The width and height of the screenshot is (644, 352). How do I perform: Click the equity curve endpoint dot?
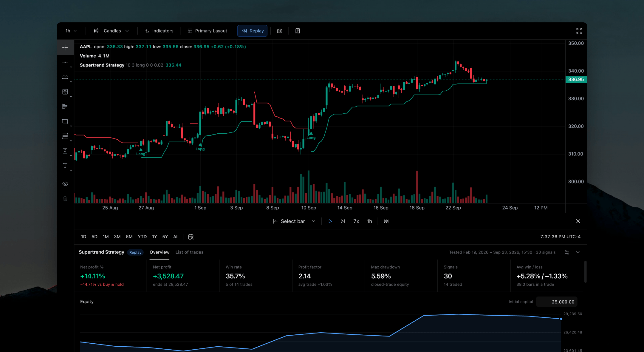click(561, 319)
